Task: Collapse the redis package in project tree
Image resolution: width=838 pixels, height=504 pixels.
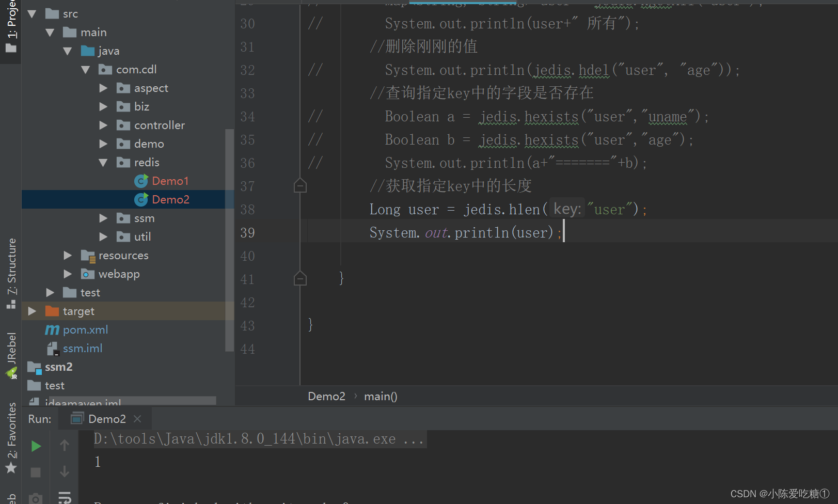Action: click(103, 162)
